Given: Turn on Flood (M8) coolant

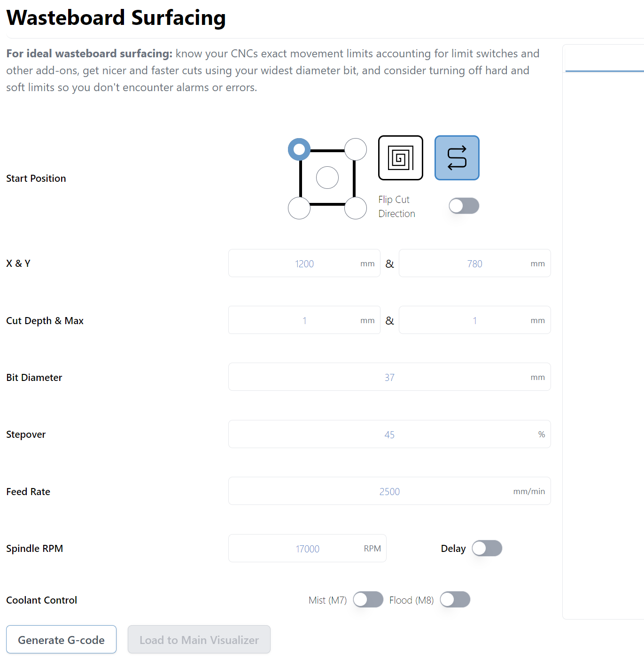Looking at the screenshot, I should (455, 599).
